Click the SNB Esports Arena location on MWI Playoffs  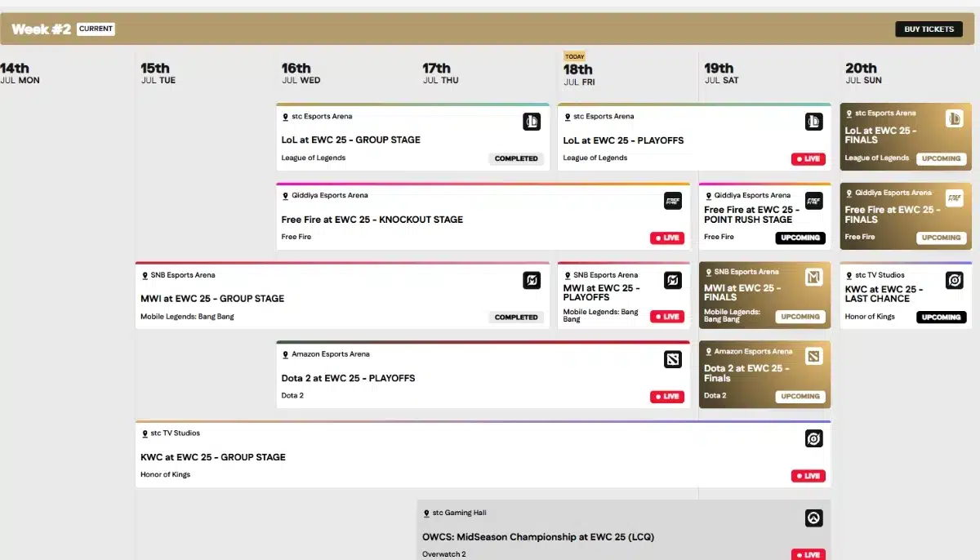[605, 275]
